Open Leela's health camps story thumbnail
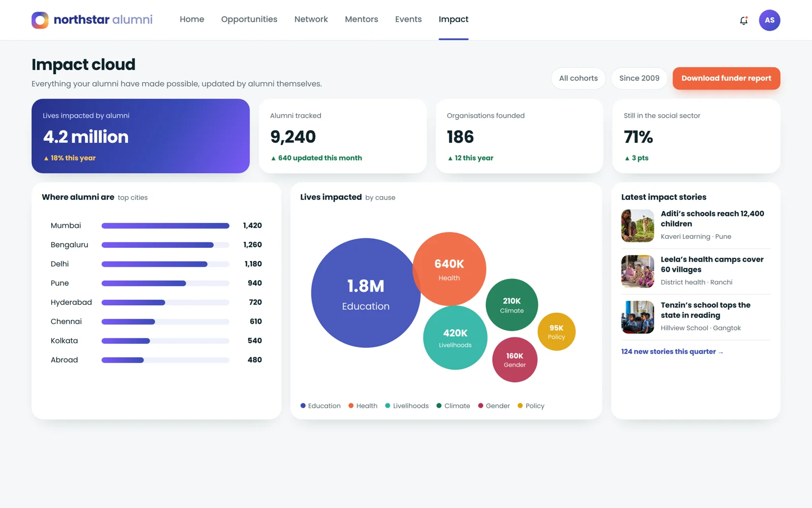812x508 pixels. click(x=637, y=271)
